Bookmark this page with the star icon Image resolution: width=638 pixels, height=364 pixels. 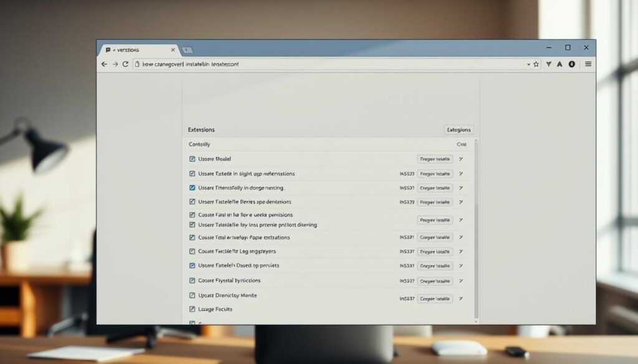[x=536, y=64]
